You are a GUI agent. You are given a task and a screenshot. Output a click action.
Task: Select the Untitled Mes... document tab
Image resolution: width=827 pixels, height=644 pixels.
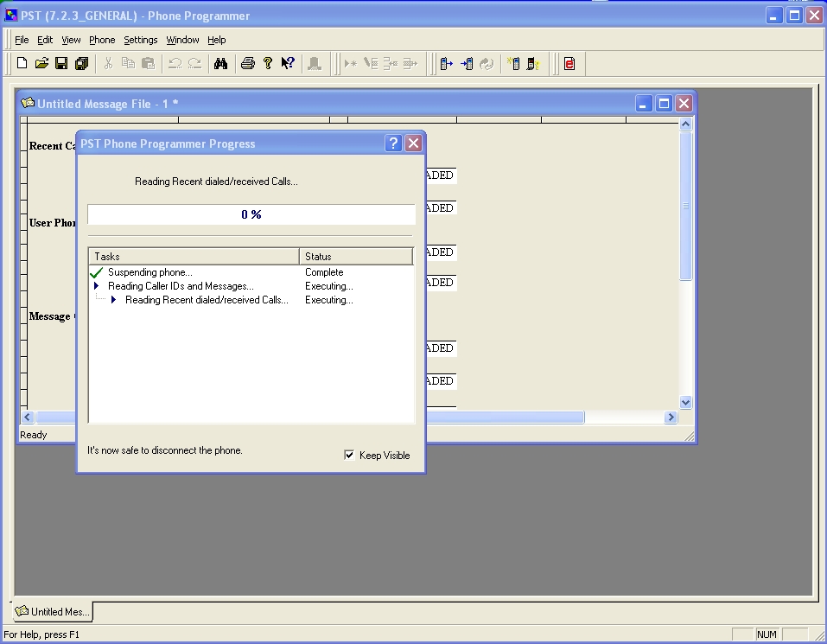point(52,611)
